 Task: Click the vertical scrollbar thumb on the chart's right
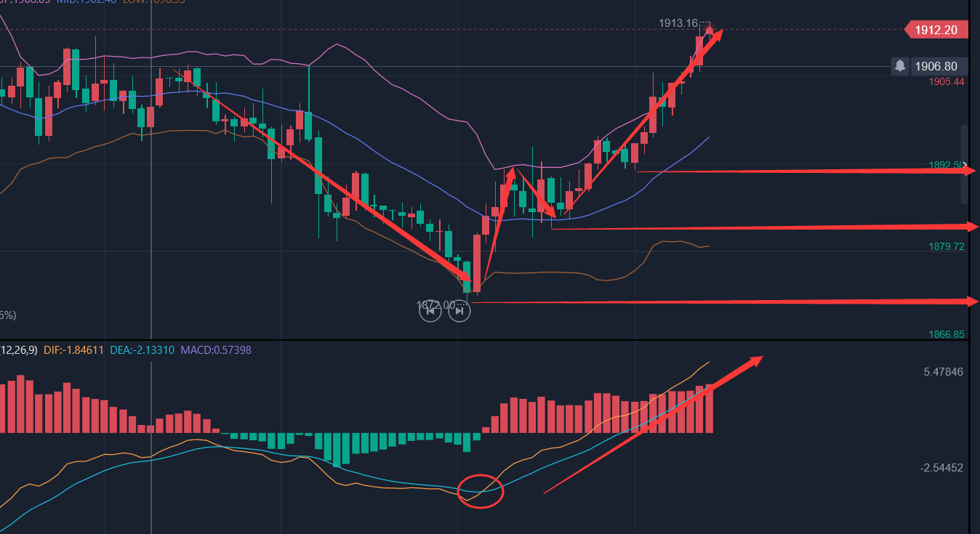pyautogui.click(x=965, y=164)
